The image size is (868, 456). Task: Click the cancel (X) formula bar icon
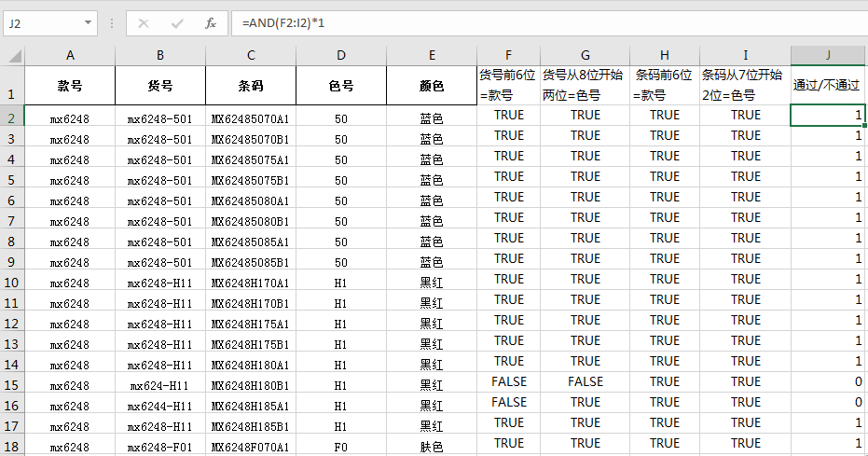[144, 23]
